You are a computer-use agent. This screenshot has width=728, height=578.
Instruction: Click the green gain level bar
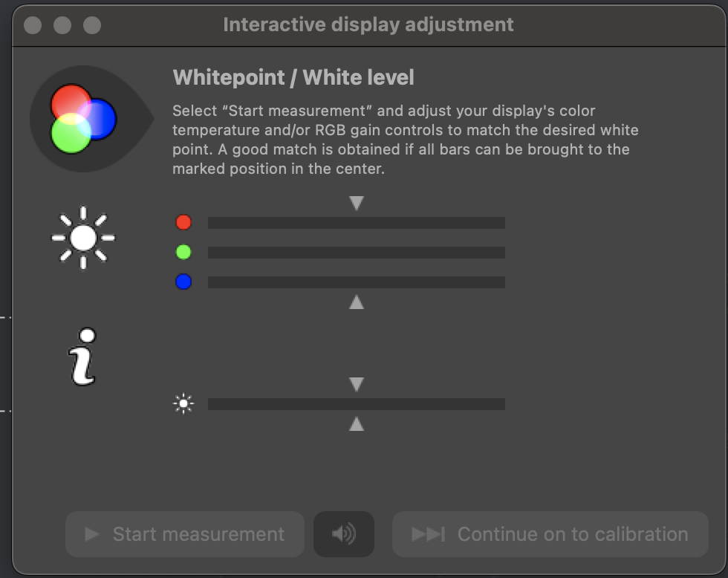356,253
